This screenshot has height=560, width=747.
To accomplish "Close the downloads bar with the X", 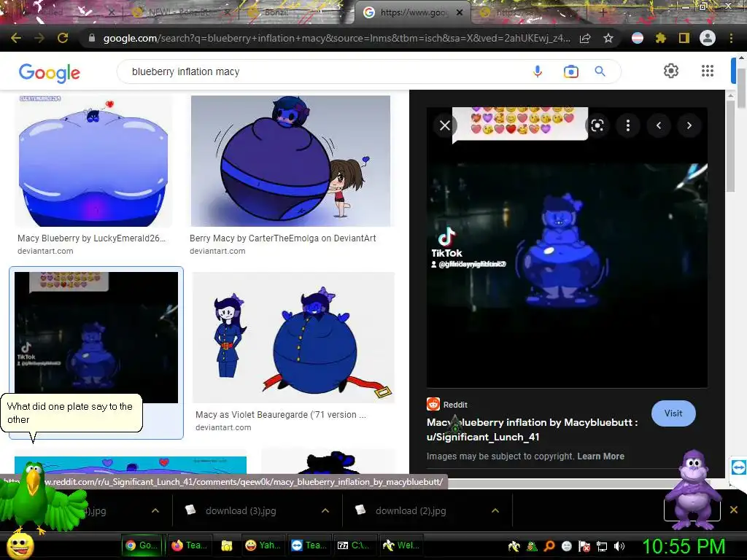I will [x=734, y=510].
